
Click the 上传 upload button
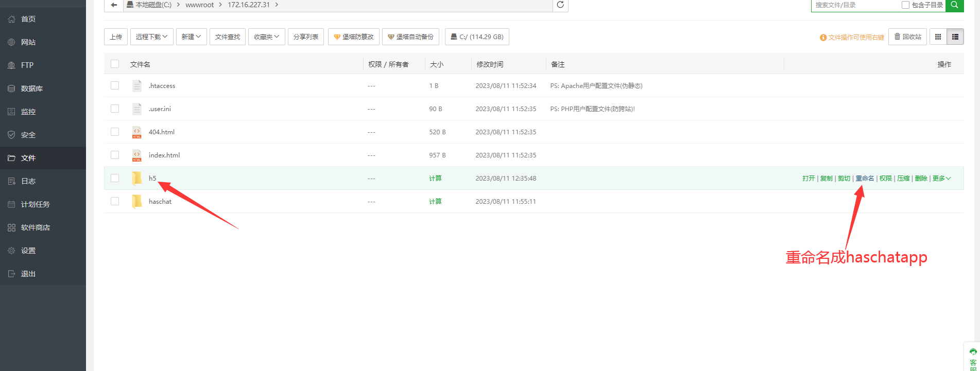[x=116, y=37]
